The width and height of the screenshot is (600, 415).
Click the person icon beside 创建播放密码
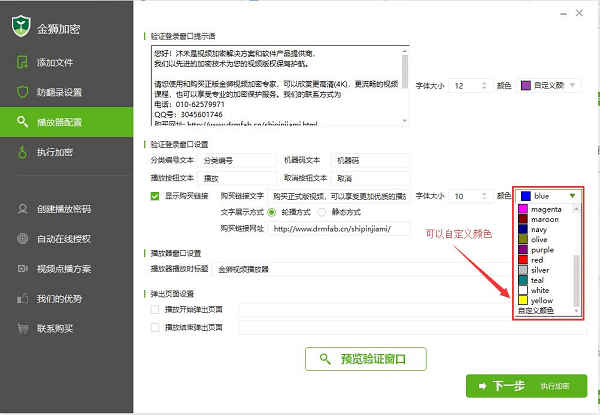pos(23,209)
